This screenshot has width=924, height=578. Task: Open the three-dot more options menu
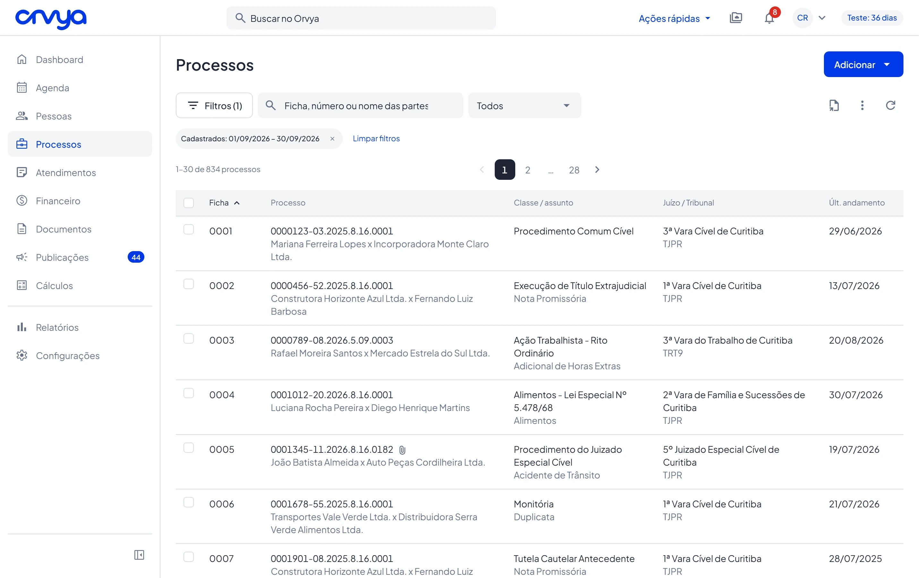(862, 106)
